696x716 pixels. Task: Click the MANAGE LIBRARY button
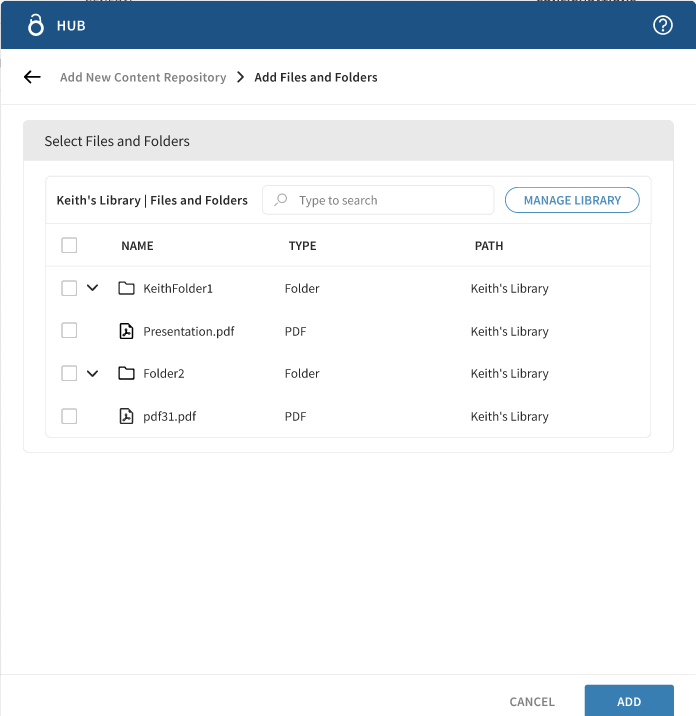pos(572,200)
